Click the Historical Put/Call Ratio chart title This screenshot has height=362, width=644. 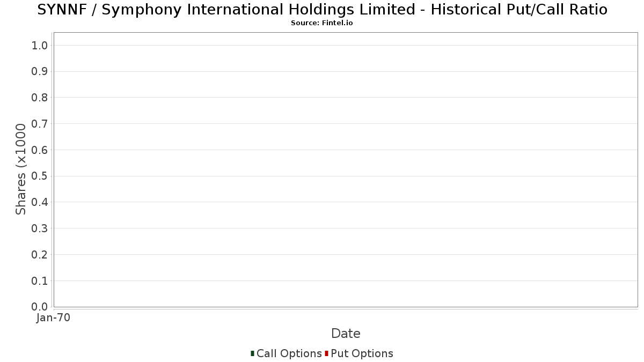(322, 10)
